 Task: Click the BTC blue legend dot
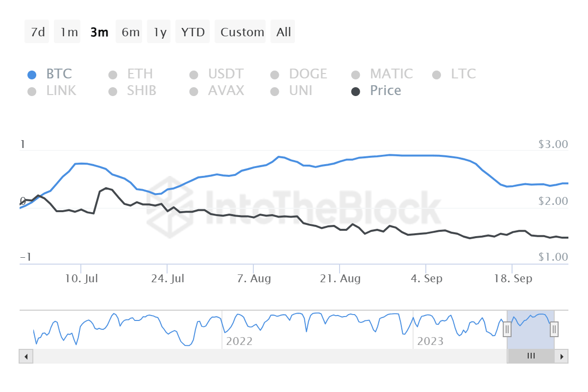pos(32,73)
